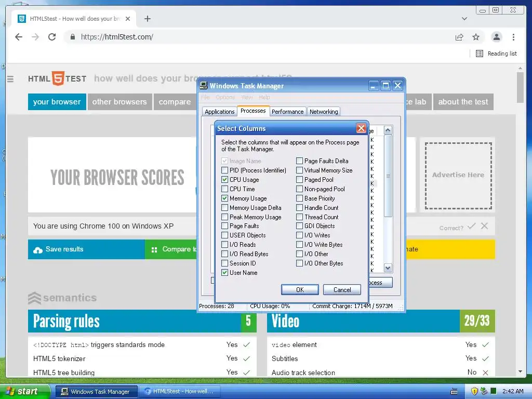This screenshot has width=532, height=399.
Task: Close the Select Columns dialog
Action: (x=361, y=128)
